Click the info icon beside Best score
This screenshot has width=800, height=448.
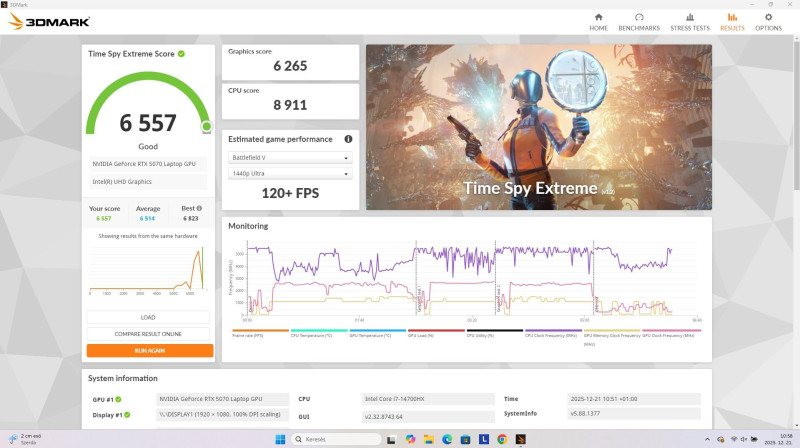coord(199,208)
